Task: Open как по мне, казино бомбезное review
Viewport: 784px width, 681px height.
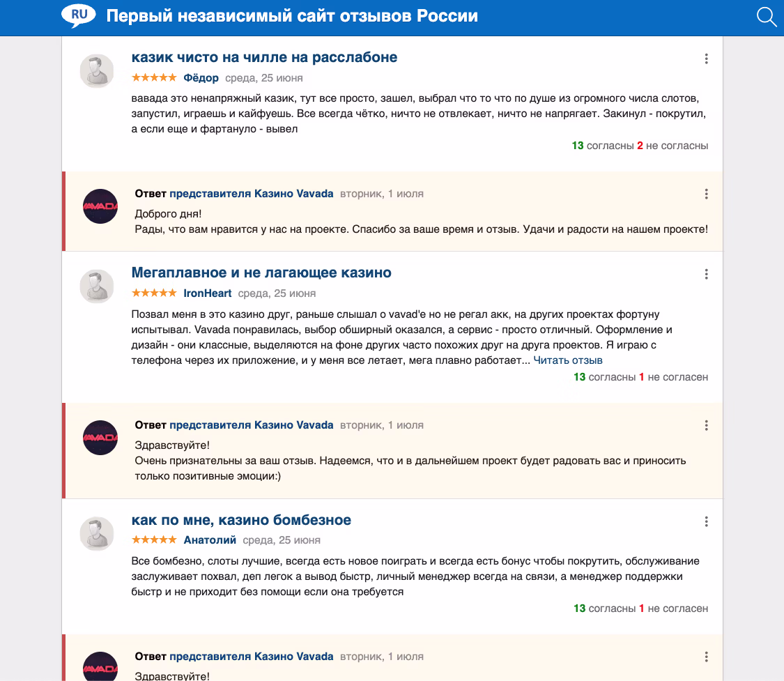Action: tap(242, 520)
